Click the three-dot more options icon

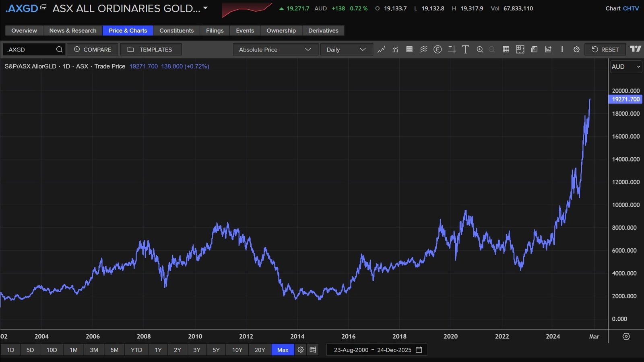tap(562, 50)
